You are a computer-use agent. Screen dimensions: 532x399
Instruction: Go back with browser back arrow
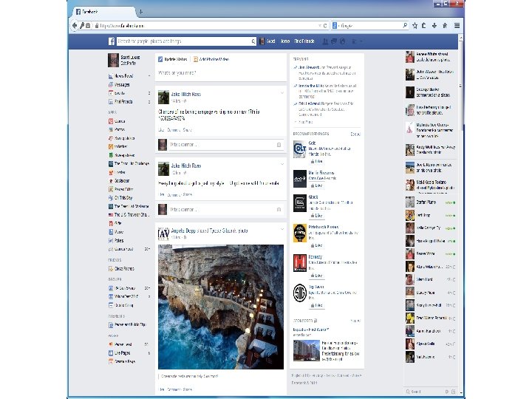point(75,25)
